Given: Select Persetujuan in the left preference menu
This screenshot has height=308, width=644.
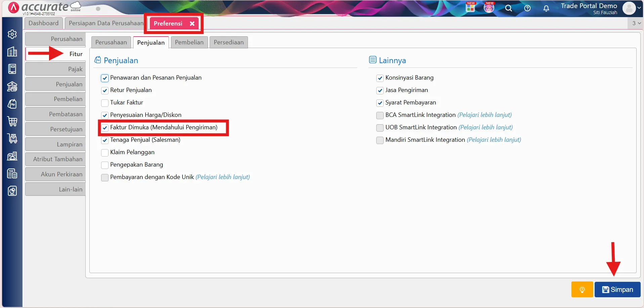Looking at the screenshot, I should pyautogui.click(x=55, y=129).
